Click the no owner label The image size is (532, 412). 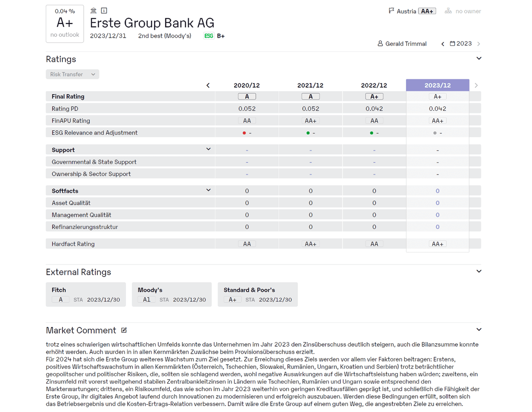click(468, 11)
